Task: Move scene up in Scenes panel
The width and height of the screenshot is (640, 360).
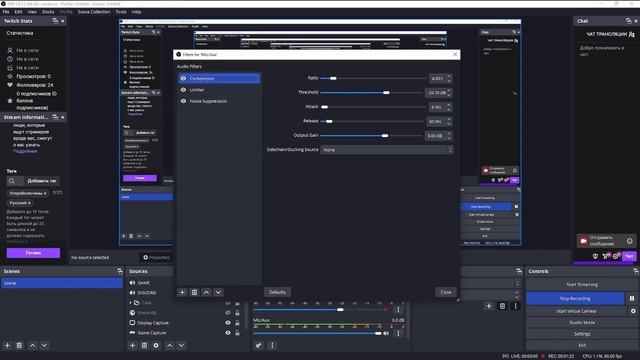Action: pyautogui.click(x=33, y=345)
